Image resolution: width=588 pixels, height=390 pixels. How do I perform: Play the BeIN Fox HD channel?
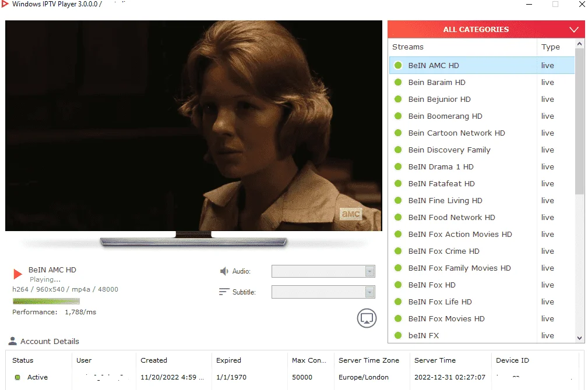pos(482,285)
